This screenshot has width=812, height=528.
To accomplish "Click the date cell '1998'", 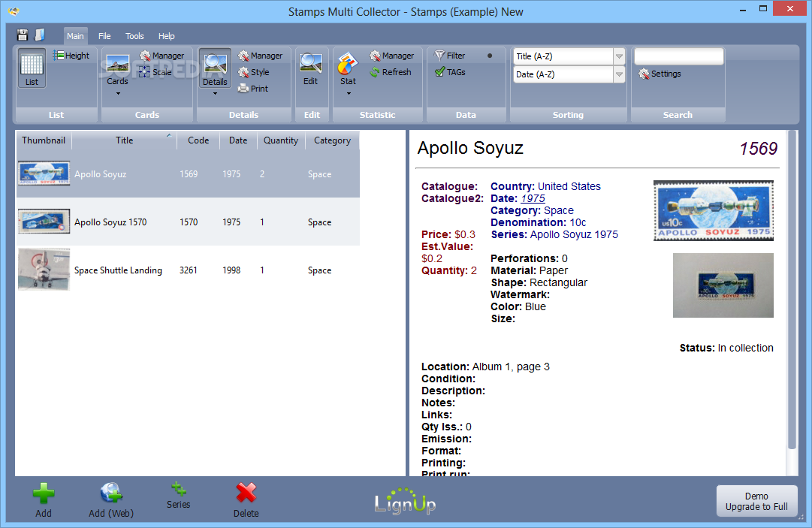I will point(231,270).
